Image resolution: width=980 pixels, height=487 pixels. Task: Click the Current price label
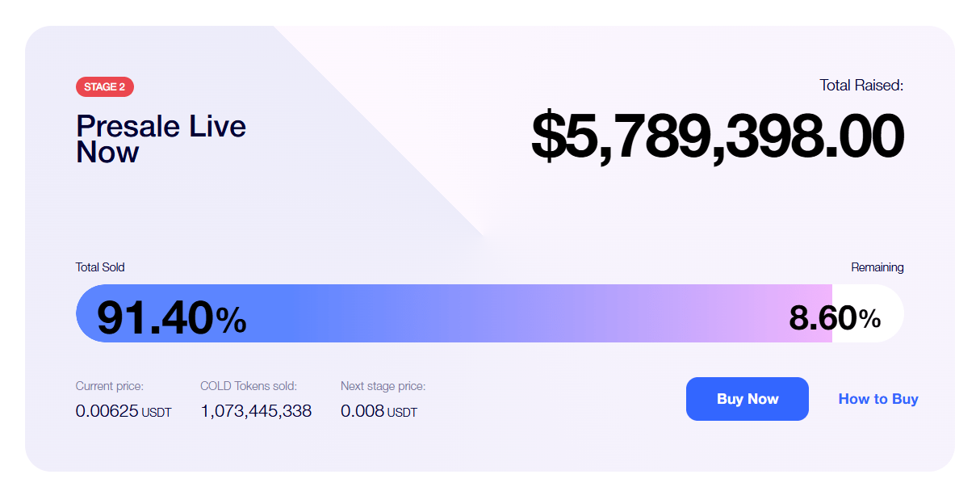coord(110,386)
